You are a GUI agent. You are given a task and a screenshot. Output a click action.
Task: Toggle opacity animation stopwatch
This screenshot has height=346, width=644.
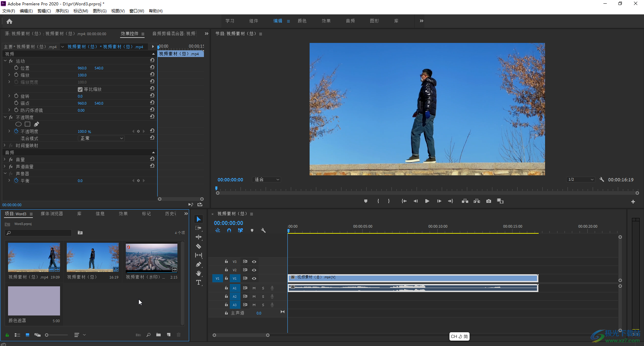(x=16, y=131)
